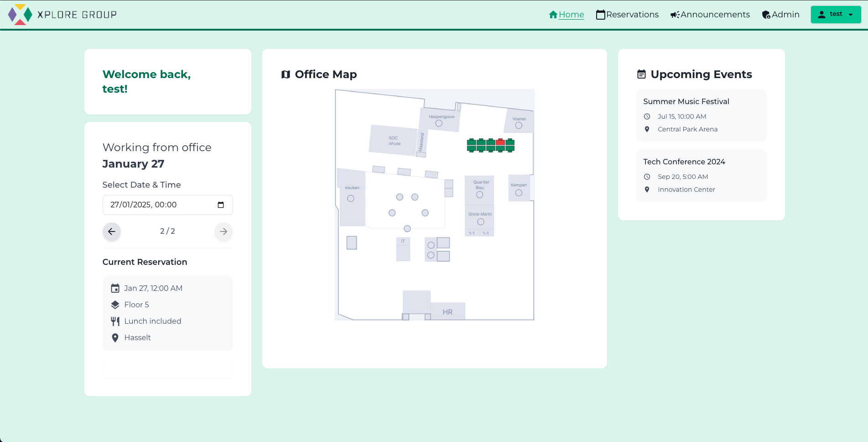Open the Reservations page
Image resolution: width=868 pixels, height=442 pixels.
[x=627, y=15]
